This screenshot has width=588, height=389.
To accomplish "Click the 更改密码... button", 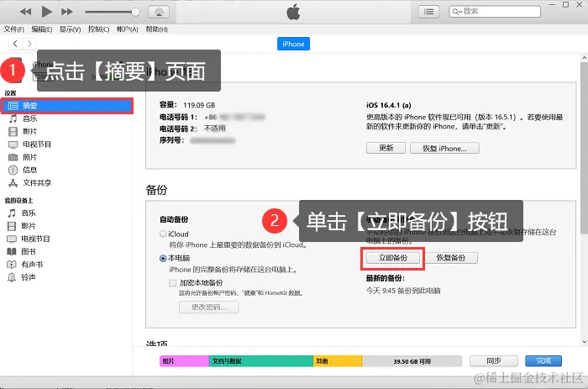I will tap(208, 307).
